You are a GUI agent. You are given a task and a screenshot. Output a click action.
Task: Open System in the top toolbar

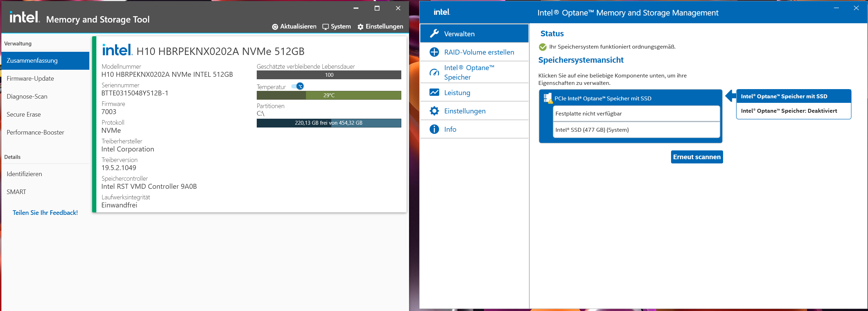tap(337, 27)
